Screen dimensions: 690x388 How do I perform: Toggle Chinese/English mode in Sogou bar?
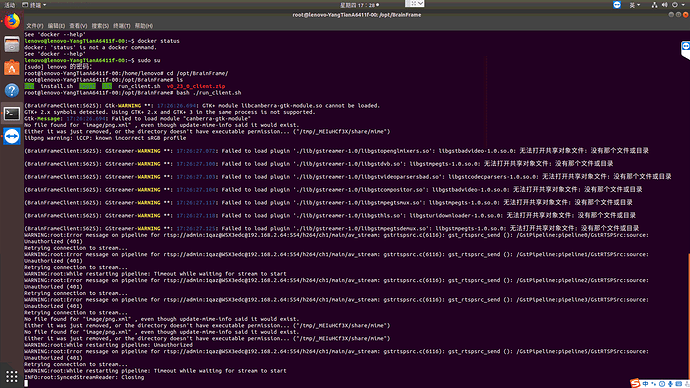tap(645, 384)
